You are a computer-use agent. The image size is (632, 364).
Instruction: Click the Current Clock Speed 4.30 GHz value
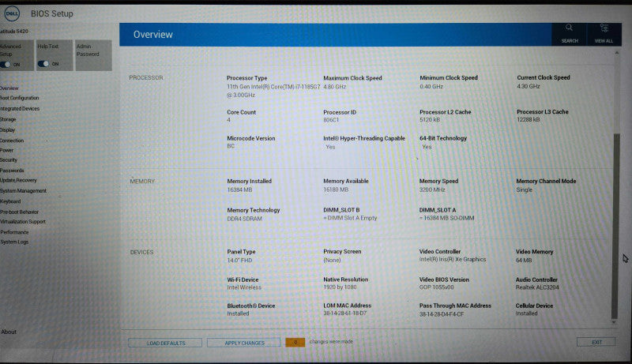point(529,86)
